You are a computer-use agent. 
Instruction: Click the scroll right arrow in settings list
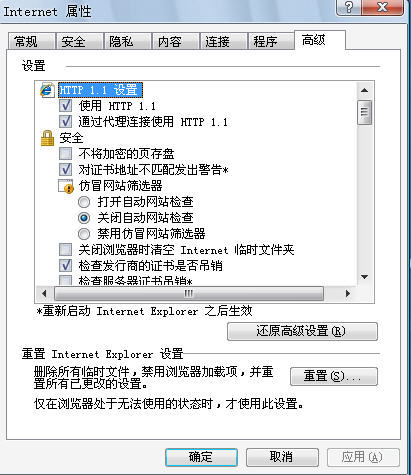pos(348,294)
